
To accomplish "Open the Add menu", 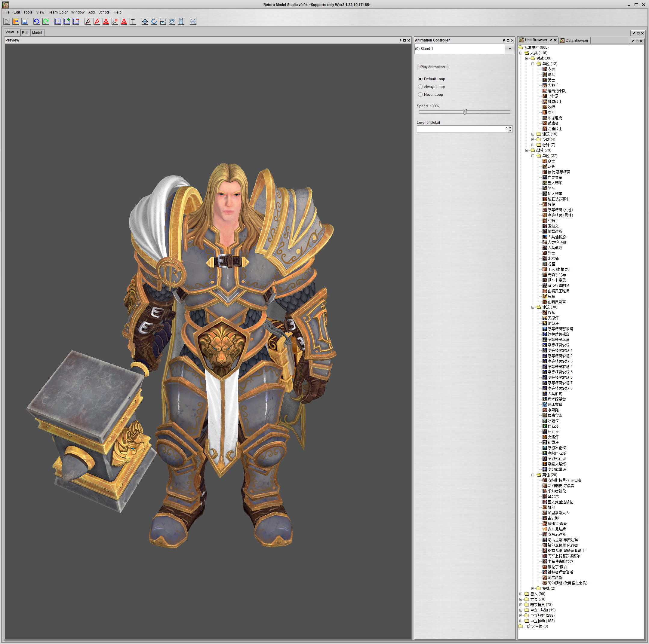I will tap(91, 12).
